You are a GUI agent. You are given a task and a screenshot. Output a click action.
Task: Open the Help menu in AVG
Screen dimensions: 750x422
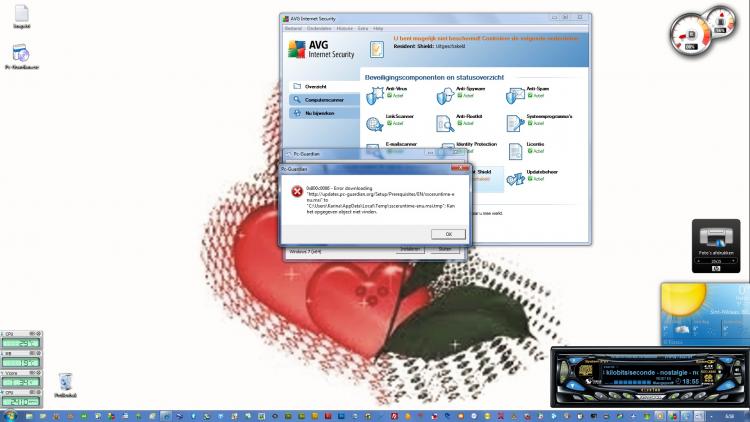pos(378,29)
